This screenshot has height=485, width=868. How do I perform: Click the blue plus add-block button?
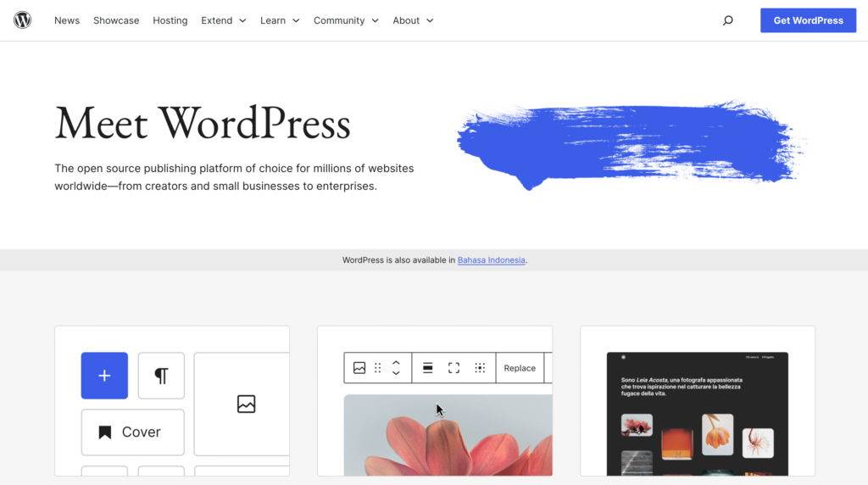(104, 376)
